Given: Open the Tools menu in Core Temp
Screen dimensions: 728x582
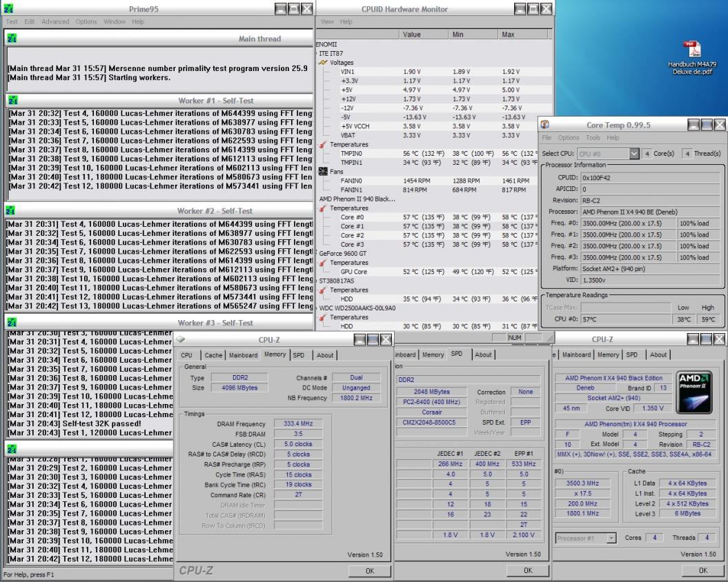Looking at the screenshot, I should click(x=593, y=138).
